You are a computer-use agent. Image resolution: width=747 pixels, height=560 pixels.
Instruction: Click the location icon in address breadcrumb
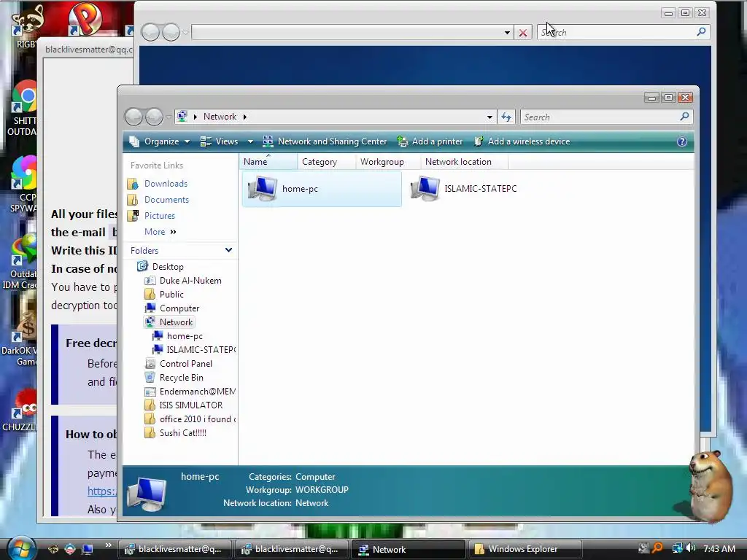pyautogui.click(x=182, y=117)
